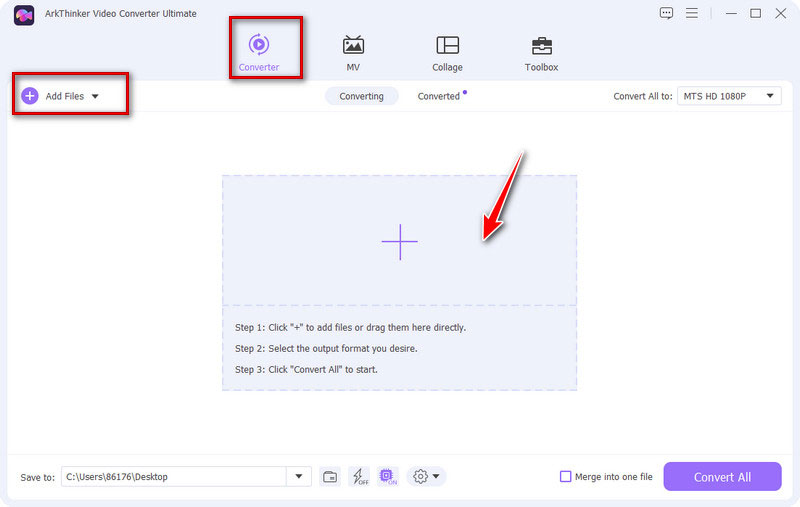Open the Collage tab
Viewport: 800px width, 507px height.
coord(447,53)
